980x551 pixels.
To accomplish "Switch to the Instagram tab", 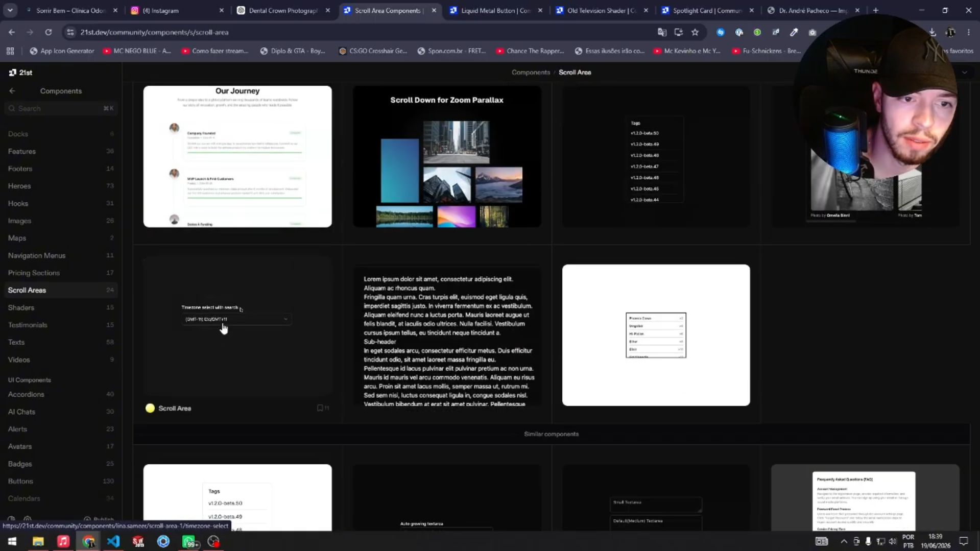I will coord(177,10).
